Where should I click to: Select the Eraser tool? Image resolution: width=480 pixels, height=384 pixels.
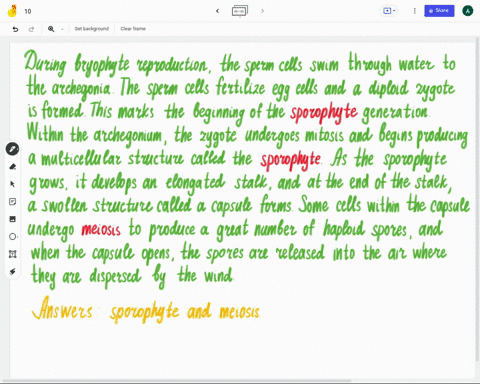[x=12, y=167]
